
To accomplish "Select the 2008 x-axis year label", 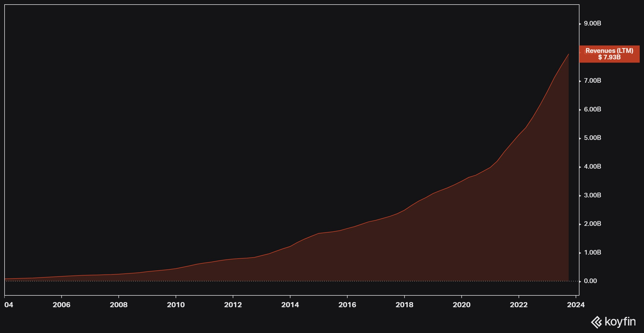I will coord(119,305).
